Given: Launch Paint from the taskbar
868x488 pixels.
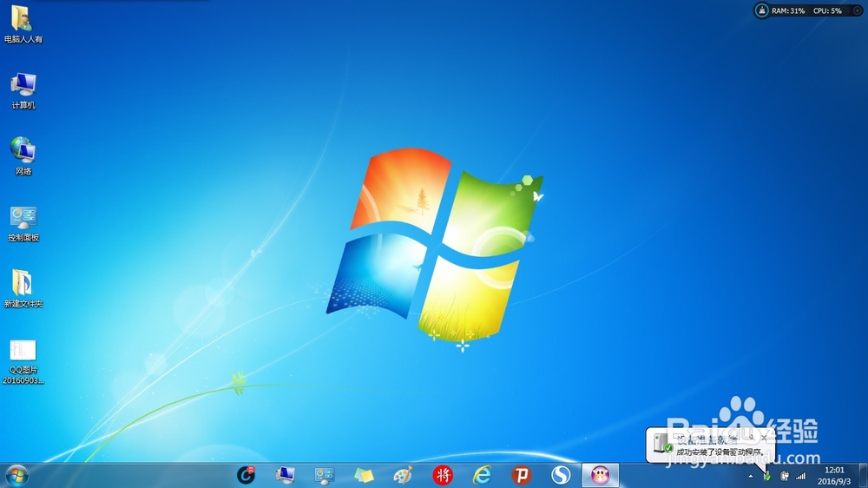Looking at the screenshot, I should tap(403, 475).
